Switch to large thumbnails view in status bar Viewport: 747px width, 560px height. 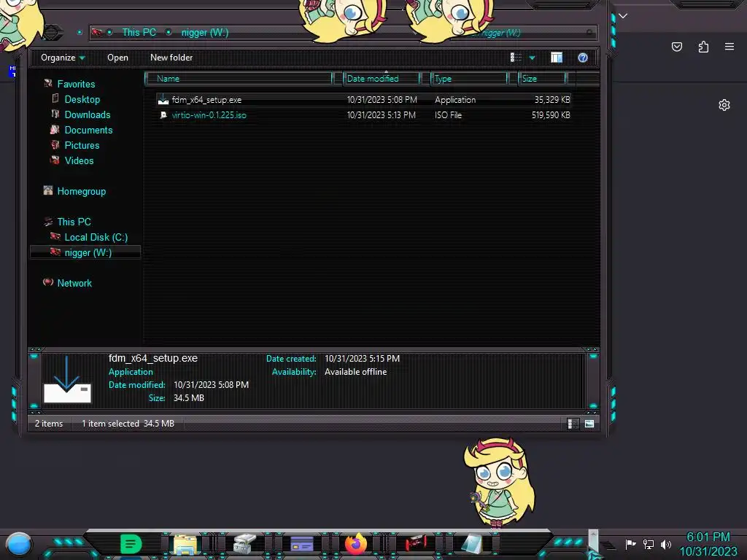[589, 424]
